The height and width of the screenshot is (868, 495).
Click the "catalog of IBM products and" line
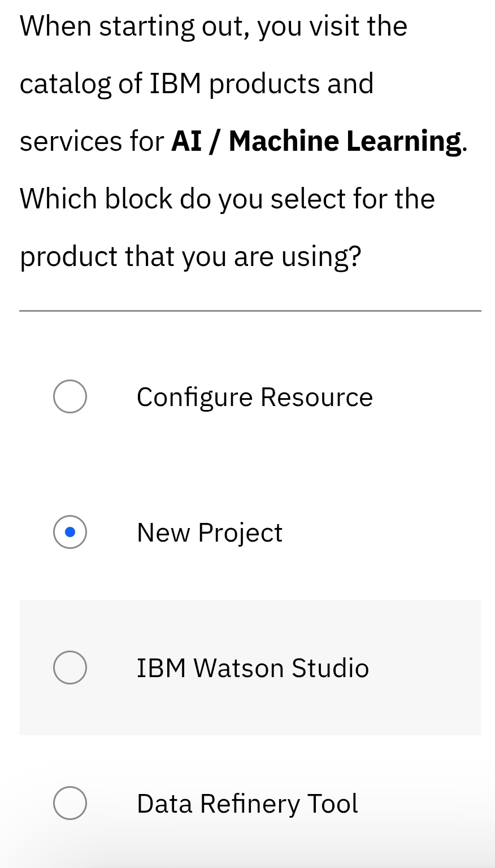(196, 84)
